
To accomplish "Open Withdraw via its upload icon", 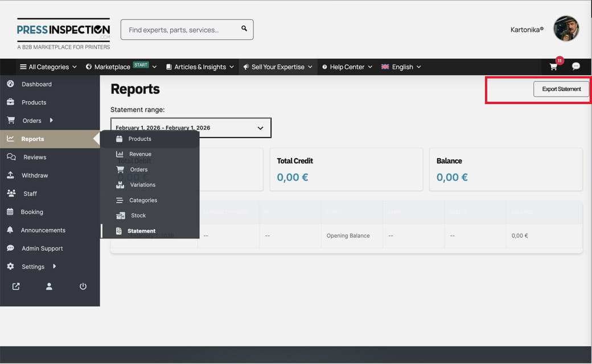I will 10,175.
